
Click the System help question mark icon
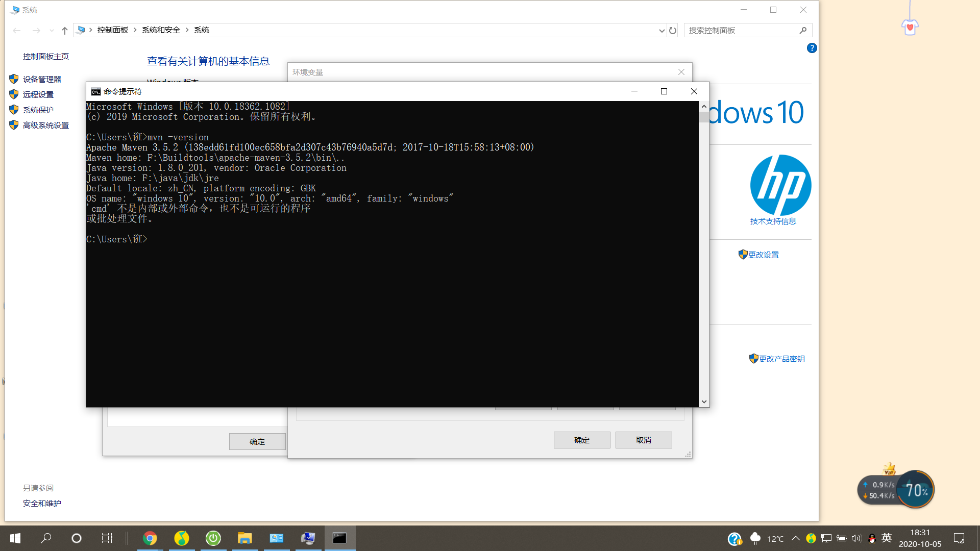(x=812, y=48)
